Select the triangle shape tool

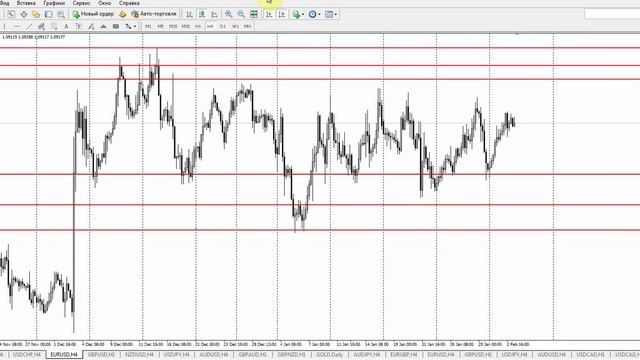tap(103, 26)
